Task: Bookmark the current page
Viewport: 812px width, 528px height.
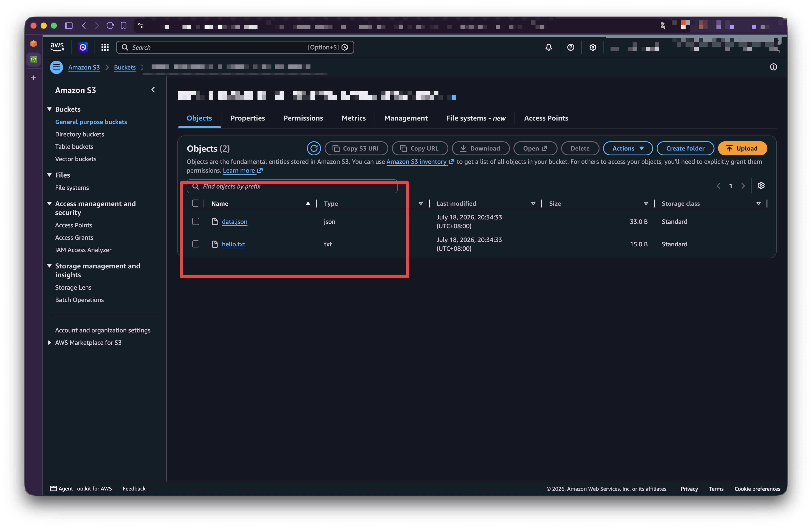Action: click(124, 26)
